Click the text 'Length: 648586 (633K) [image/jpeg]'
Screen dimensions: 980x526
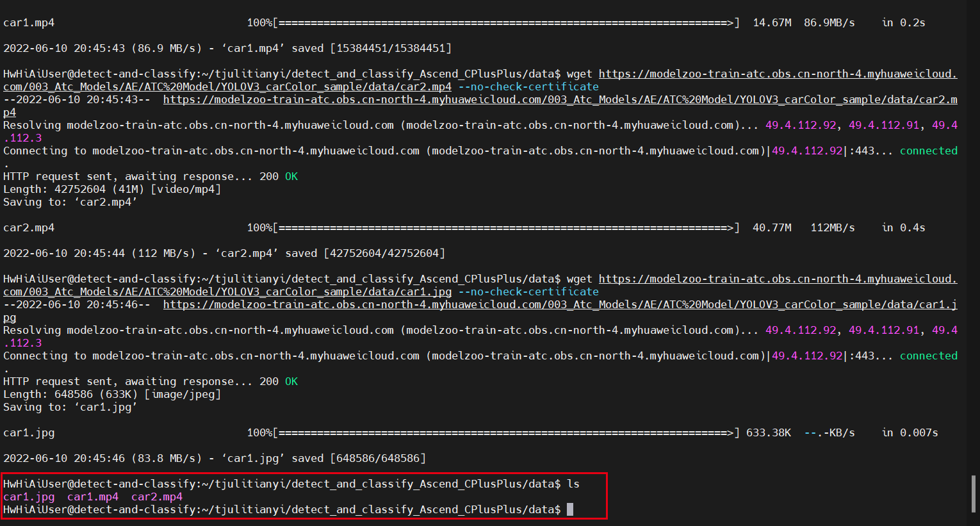(112, 394)
